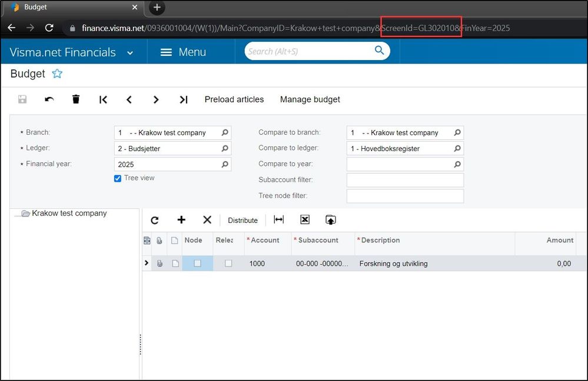Add Budget to favorites star icon
Screen dimensions: 588x381
(x=57, y=73)
